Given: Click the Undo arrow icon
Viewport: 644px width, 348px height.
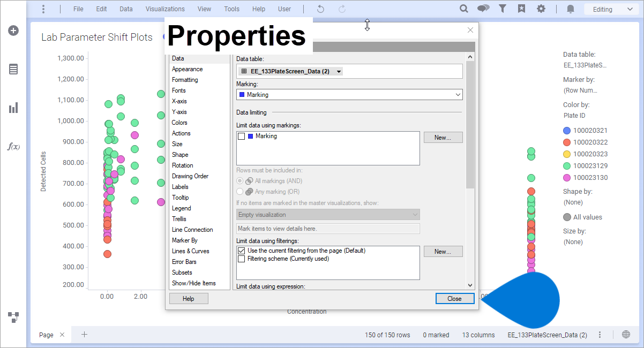Looking at the screenshot, I should click(320, 9).
